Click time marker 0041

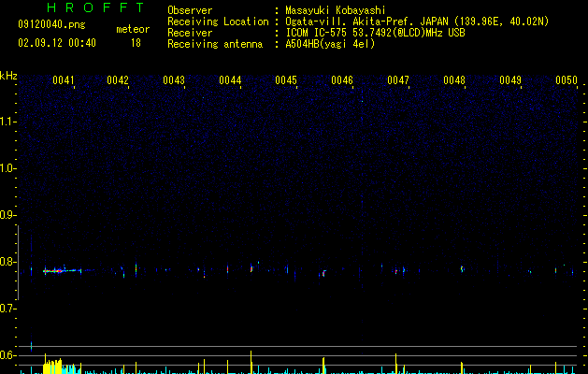63,80
